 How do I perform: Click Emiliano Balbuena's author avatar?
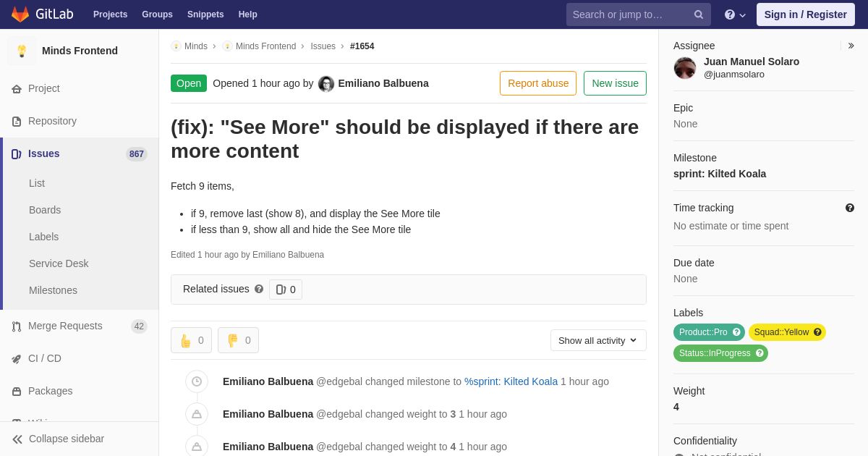(x=326, y=84)
